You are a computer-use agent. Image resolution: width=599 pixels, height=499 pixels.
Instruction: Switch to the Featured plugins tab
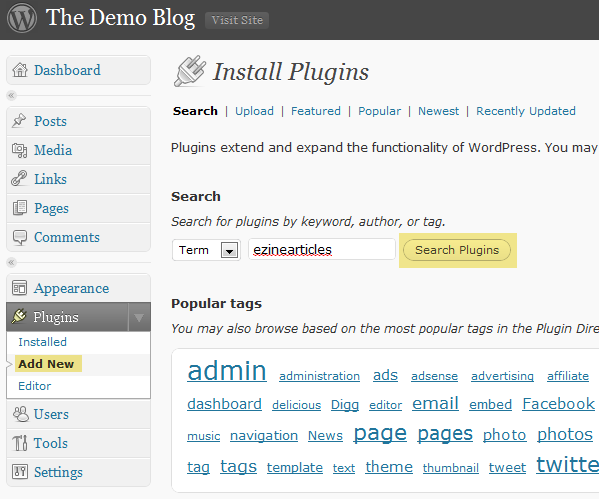[316, 111]
